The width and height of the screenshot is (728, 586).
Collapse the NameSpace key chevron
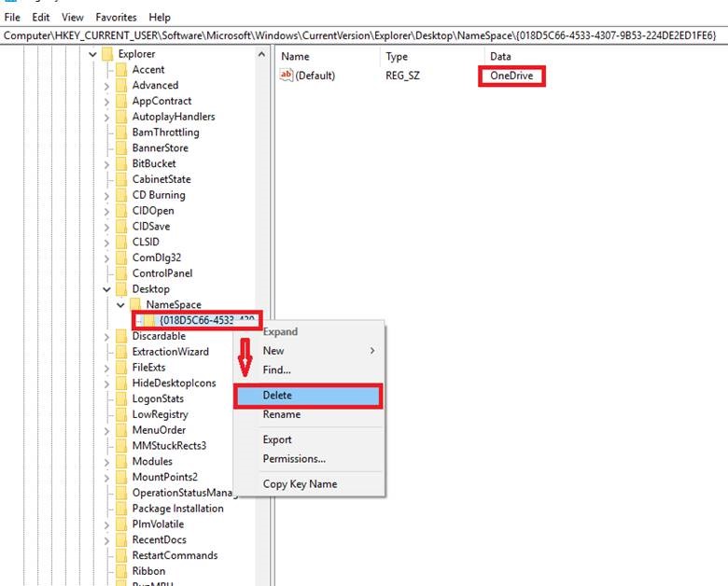[120, 305]
